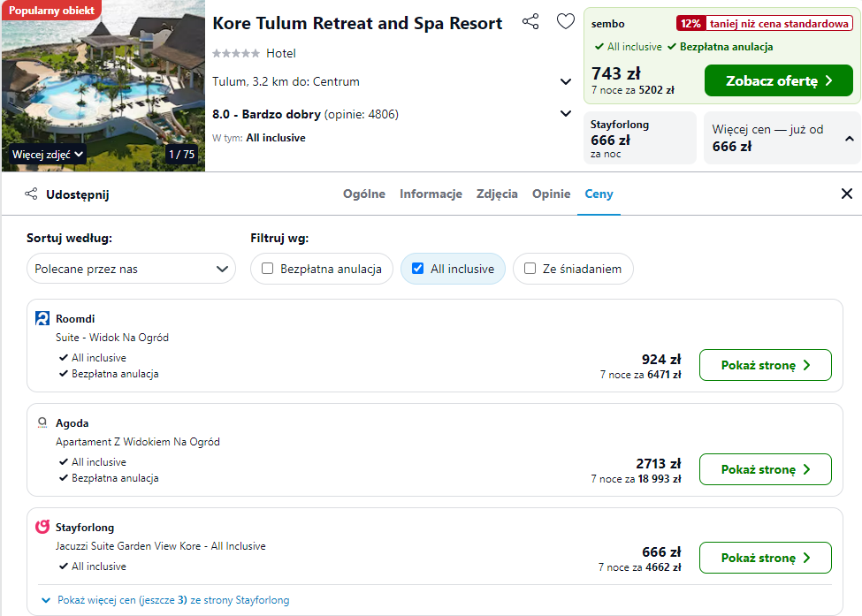Click the 2713 zł Agoda price
The height and width of the screenshot is (616, 862).
[659, 464]
